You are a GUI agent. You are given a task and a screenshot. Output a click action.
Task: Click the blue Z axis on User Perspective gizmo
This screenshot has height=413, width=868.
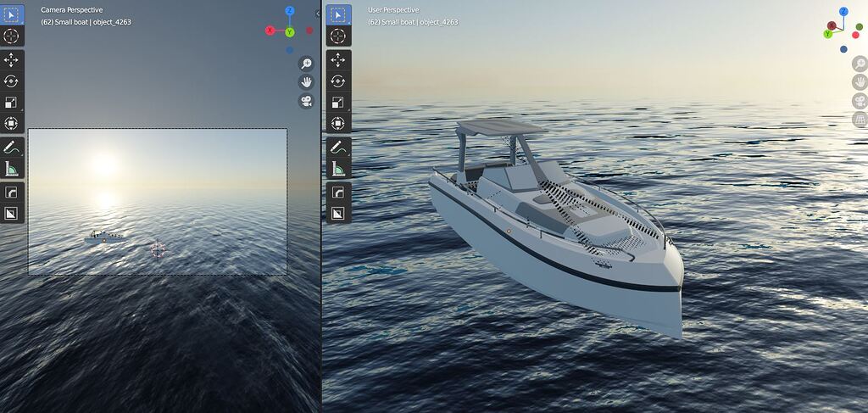843,11
